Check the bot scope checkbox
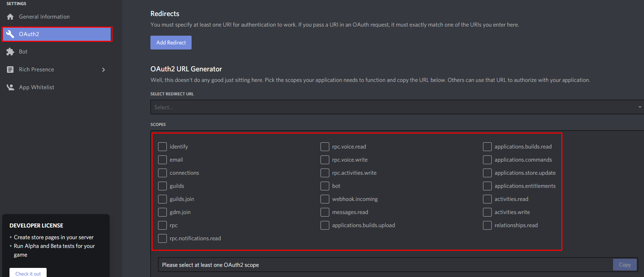This screenshot has width=644, height=277. pyautogui.click(x=325, y=186)
